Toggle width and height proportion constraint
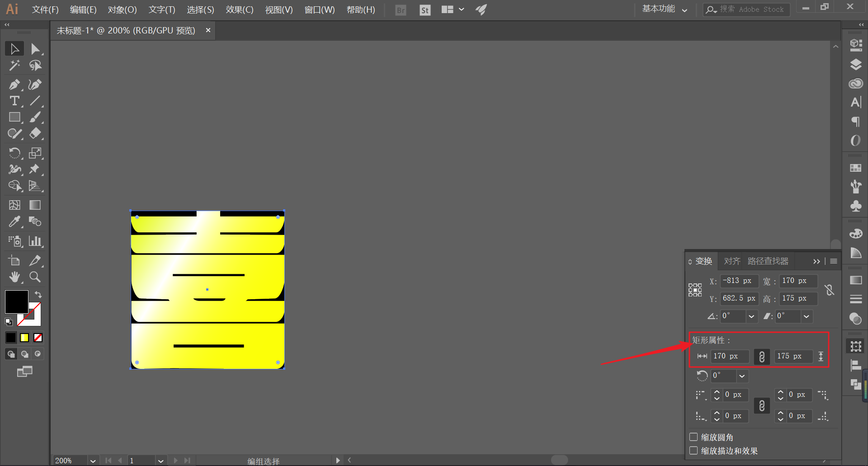This screenshot has height=466, width=868. coord(829,290)
